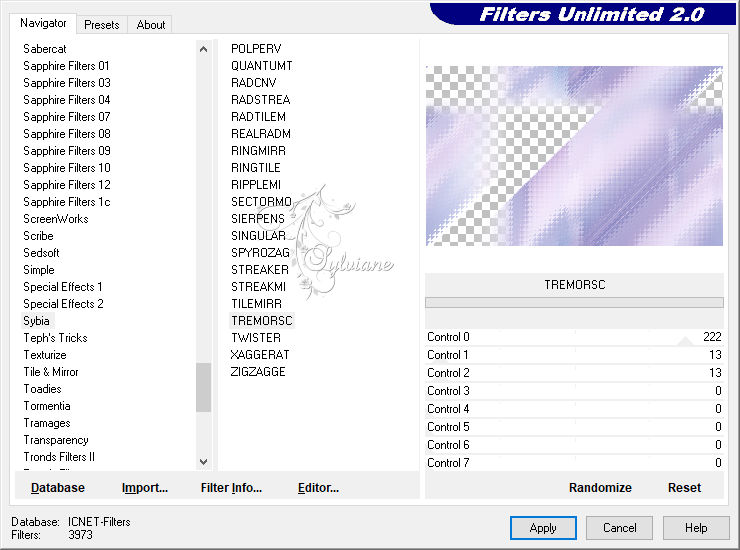Select Sapphire Filters 03
Image resolution: width=740 pixels, height=550 pixels.
click(67, 83)
